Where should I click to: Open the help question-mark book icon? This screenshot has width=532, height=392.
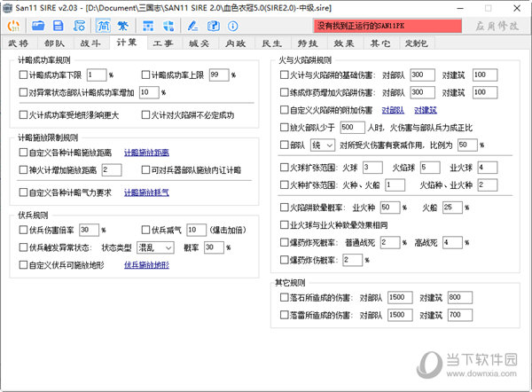[x=214, y=26]
